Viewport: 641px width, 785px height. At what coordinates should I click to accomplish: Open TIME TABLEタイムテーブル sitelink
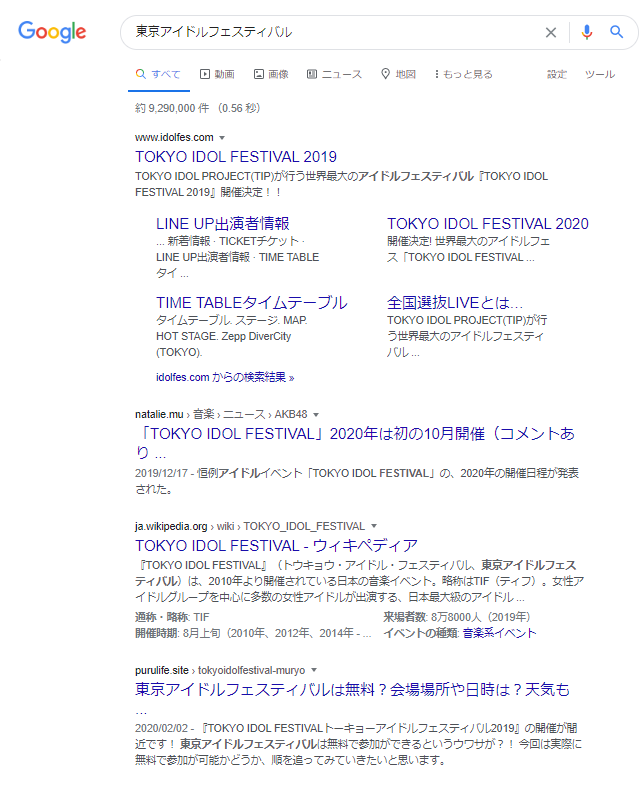(251, 302)
